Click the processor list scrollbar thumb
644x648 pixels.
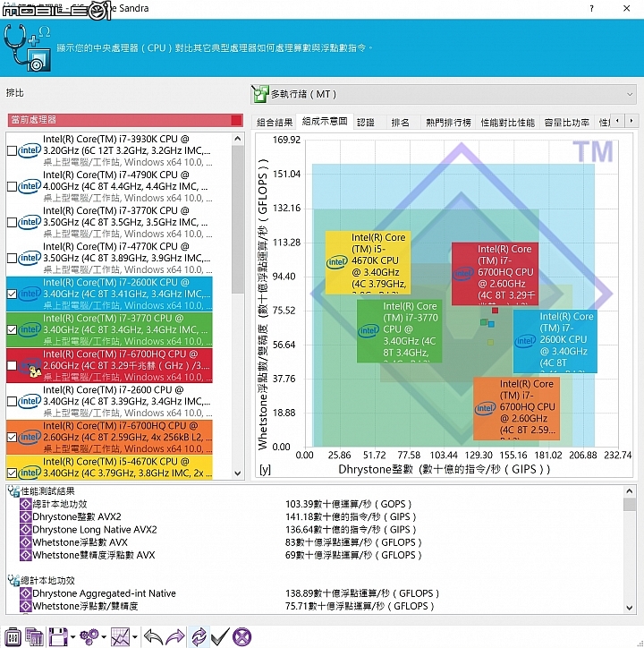238,219
